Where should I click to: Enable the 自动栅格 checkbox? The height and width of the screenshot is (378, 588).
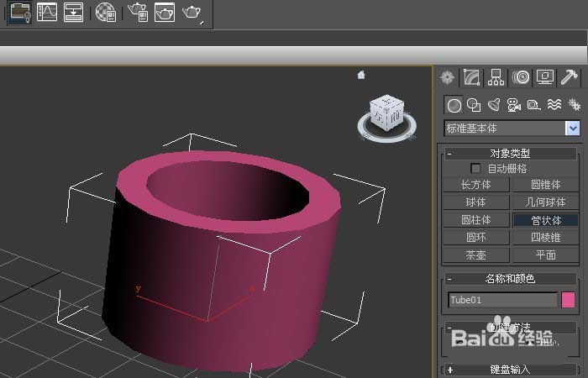pyautogui.click(x=476, y=169)
